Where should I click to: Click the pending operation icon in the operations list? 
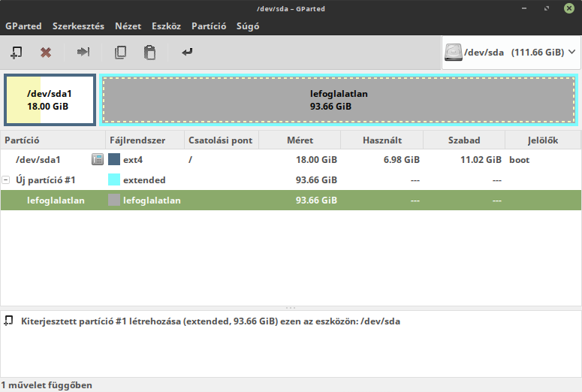tap(8, 321)
